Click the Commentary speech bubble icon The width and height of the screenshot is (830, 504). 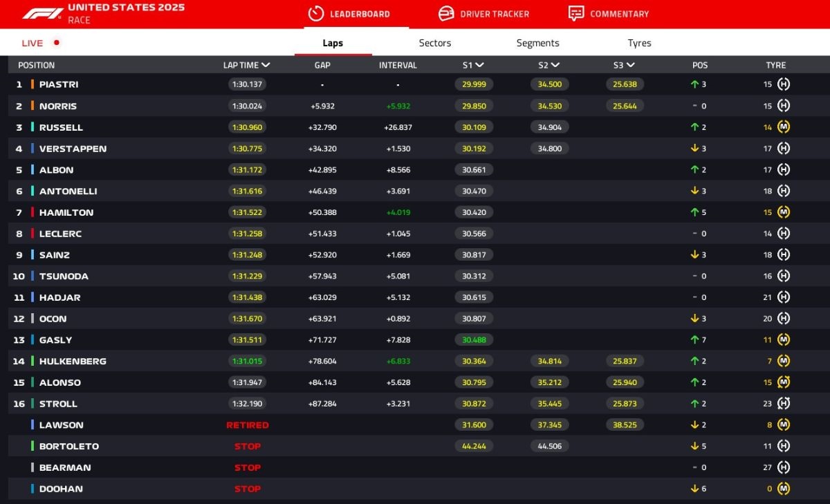point(576,14)
